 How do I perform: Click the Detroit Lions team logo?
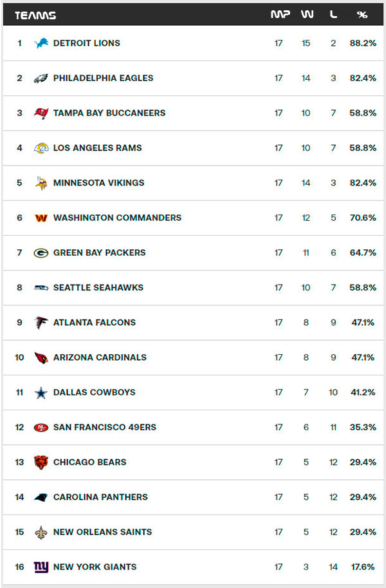tap(41, 44)
